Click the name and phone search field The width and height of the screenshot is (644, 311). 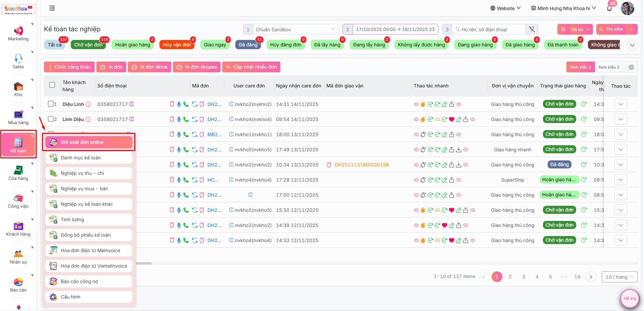coord(490,30)
